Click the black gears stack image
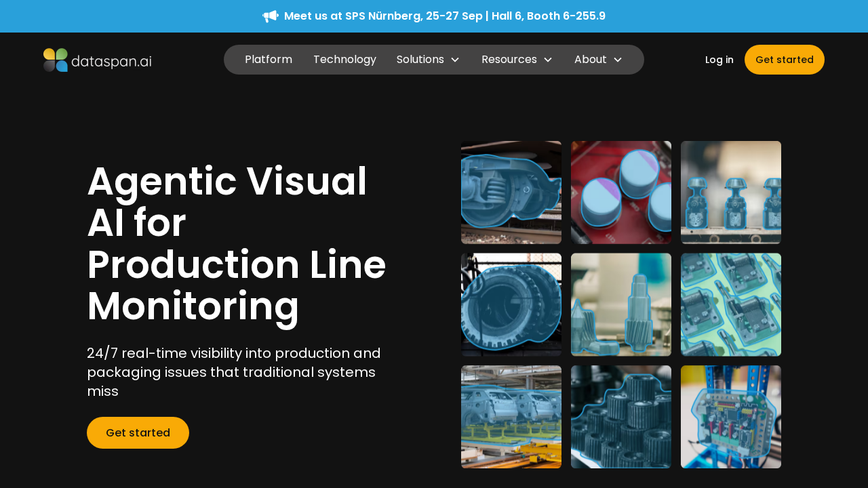This screenshot has width=868, height=488. (621, 417)
